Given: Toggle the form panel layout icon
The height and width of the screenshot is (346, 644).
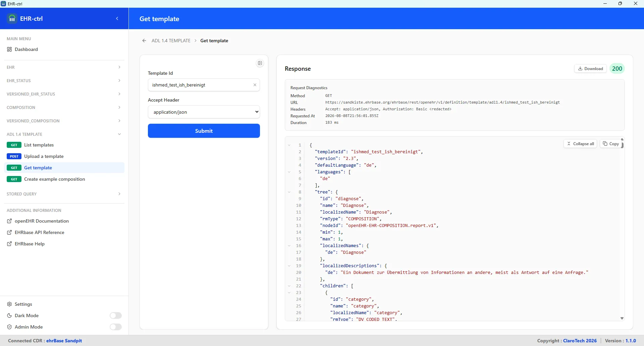Looking at the screenshot, I should click(x=260, y=63).
